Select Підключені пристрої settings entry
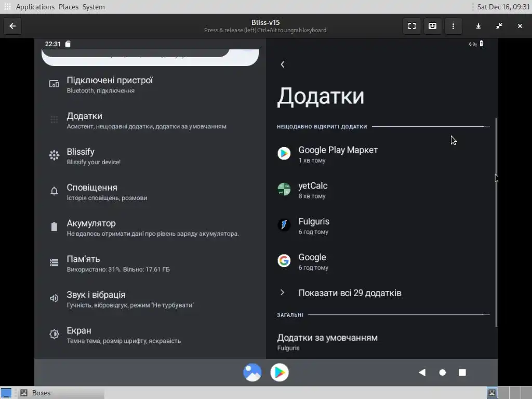This screenshot has height=399, width=532. (150, 85)
